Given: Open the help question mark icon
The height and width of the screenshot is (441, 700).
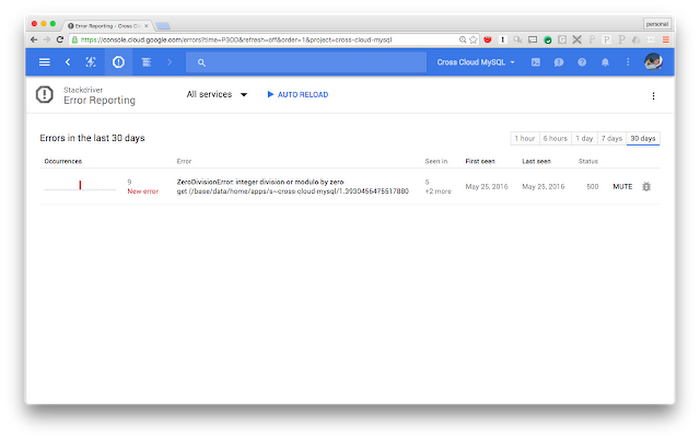Looking at the screenshot, I should (x=582, y=62).
